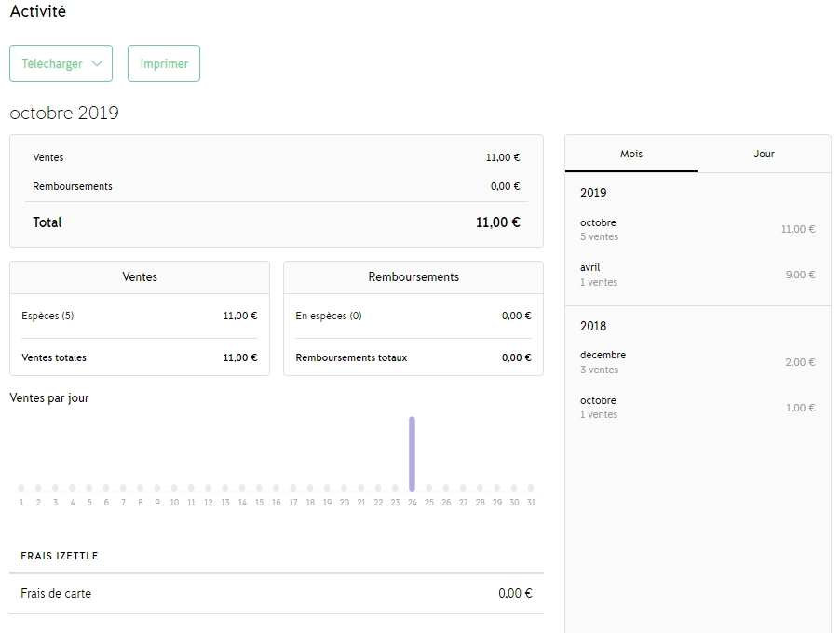
Task: Click the Remboursements card header
Action: [413, 276]
